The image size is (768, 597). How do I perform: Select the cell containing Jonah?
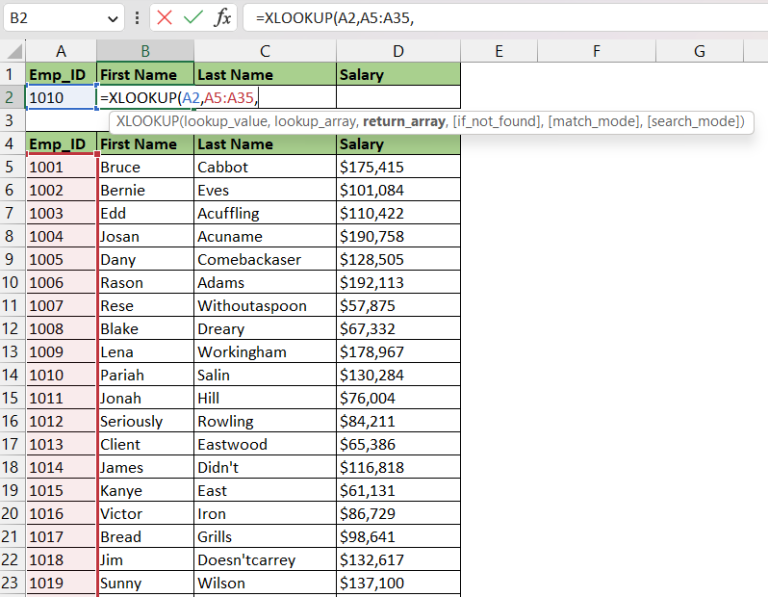(x=145, y=398)
